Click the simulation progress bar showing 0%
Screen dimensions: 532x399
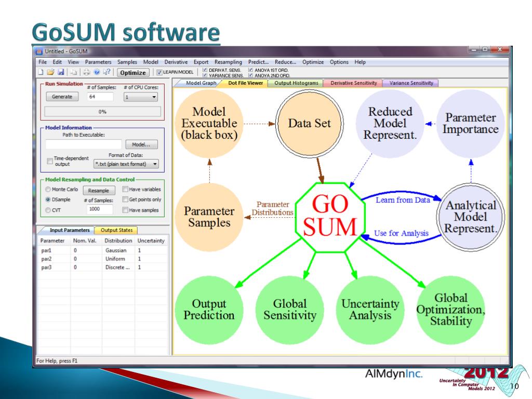tap(102, 112)
